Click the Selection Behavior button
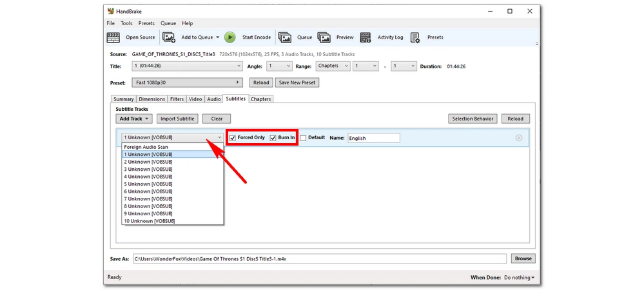Image resolution: width=644 pixels, height=290 pixels. pyautogui.click(x=473, y=119)
